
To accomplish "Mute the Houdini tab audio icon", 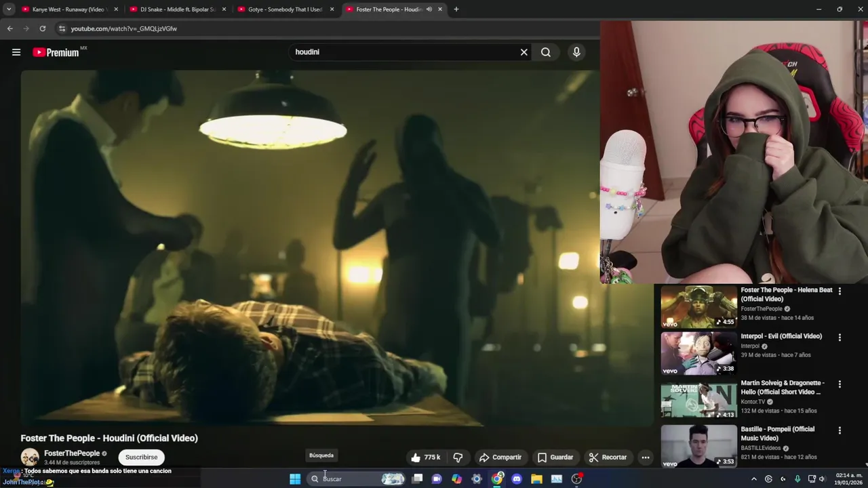I will coord(429,9).
